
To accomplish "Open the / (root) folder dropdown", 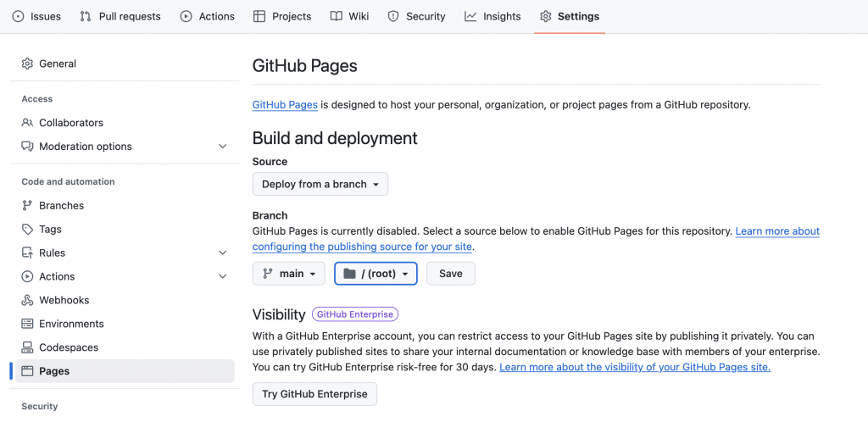I will [x=376, y=274].
